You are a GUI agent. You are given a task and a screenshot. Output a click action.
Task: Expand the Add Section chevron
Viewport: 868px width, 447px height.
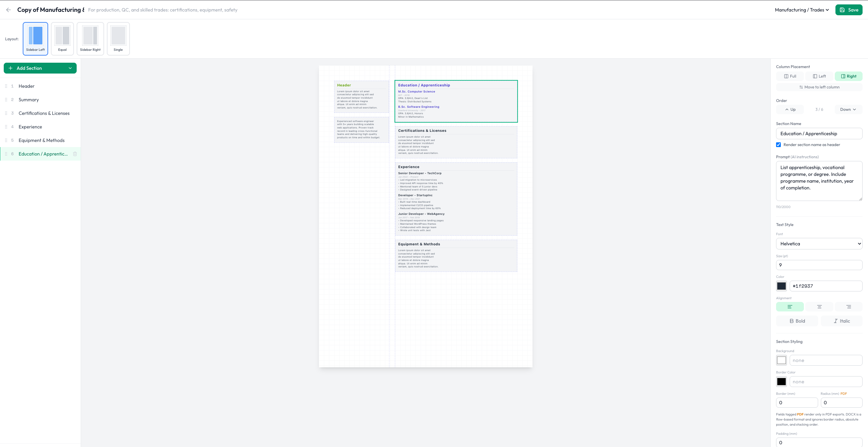tap(70, 68)
